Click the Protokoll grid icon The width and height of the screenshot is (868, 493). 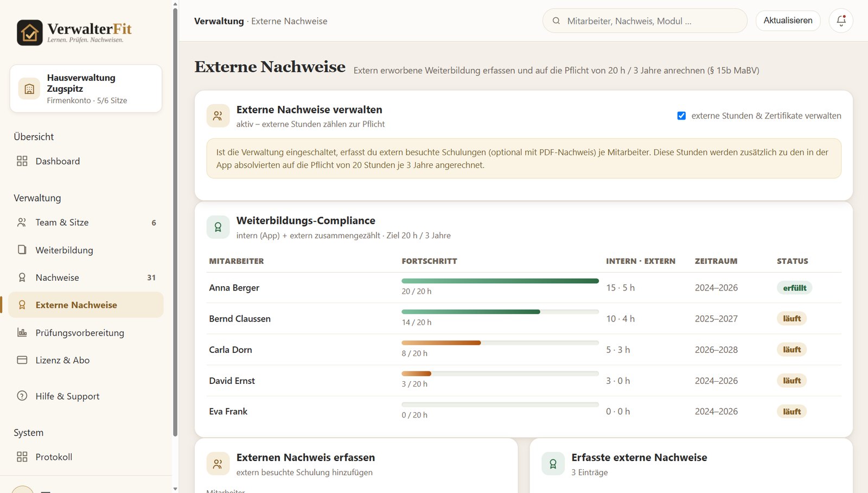point(22,457)
